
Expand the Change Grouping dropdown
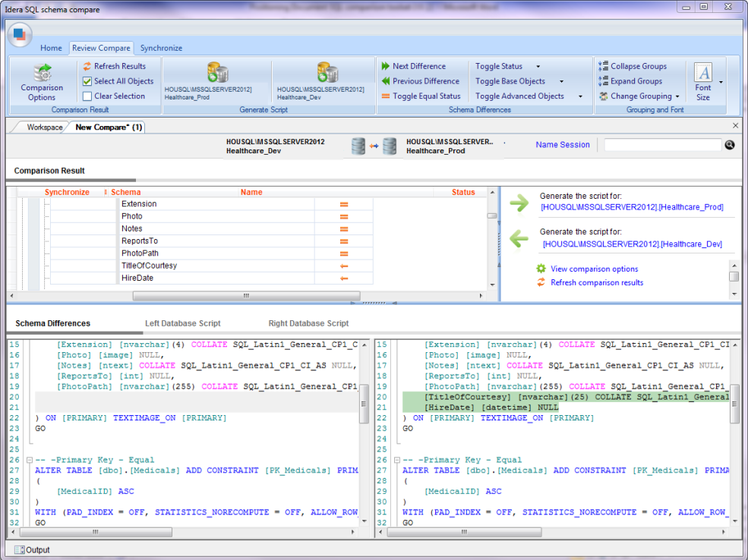tap(677, 97)
